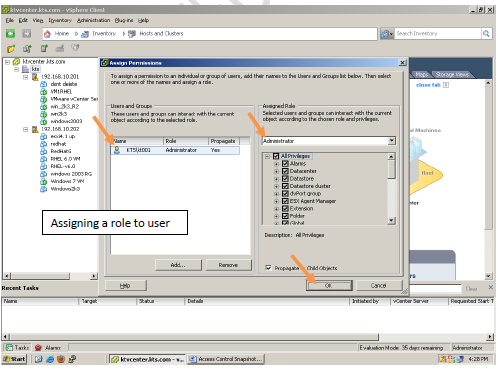Expand the Alarms privilege node

[x=276, y=164]
